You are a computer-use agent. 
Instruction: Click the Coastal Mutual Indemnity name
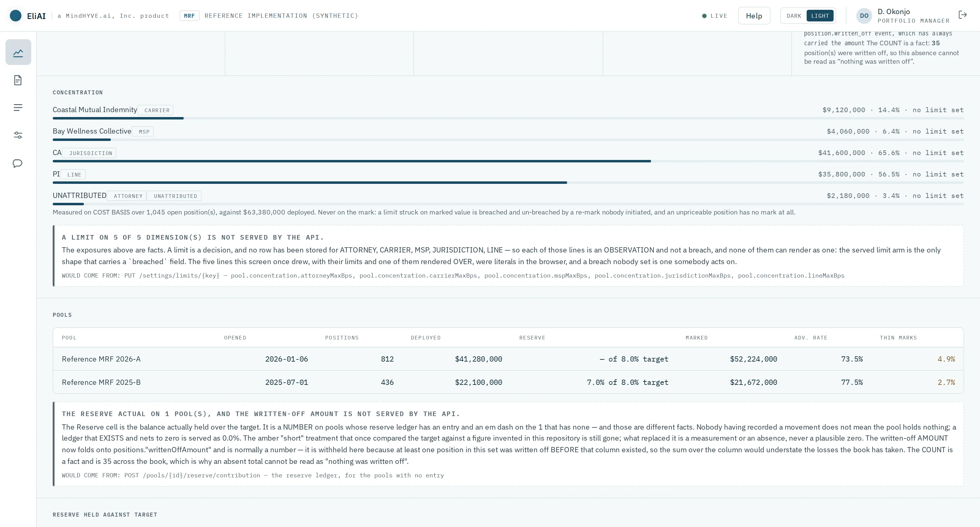(95, 110)
